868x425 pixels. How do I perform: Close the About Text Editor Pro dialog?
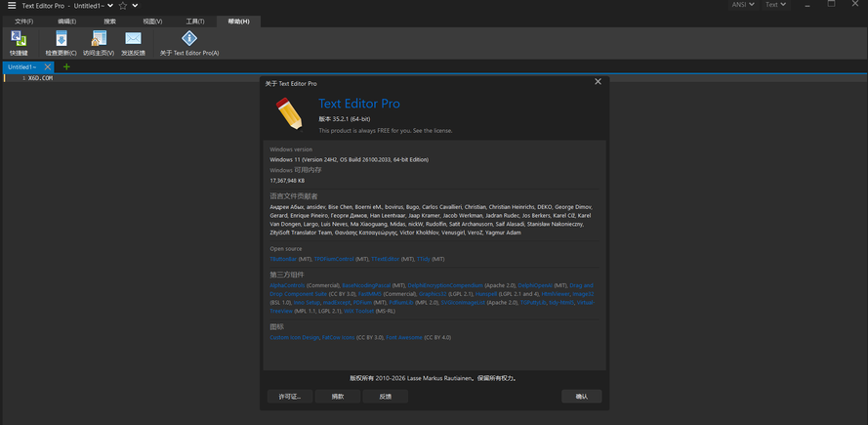(x=598, y=81)
